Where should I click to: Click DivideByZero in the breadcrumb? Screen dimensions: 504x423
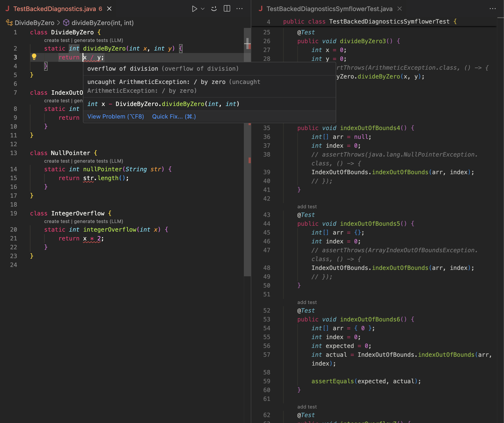pos(34,23)
